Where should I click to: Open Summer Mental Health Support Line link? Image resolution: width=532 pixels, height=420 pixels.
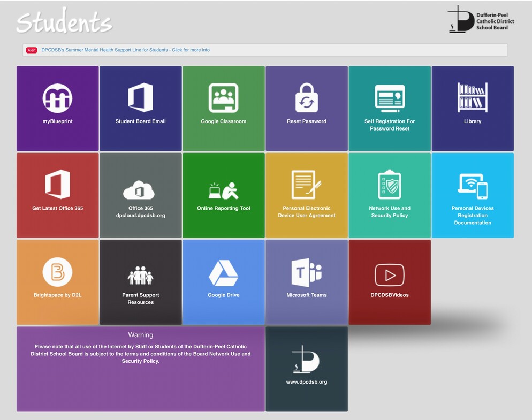[125, 50]
